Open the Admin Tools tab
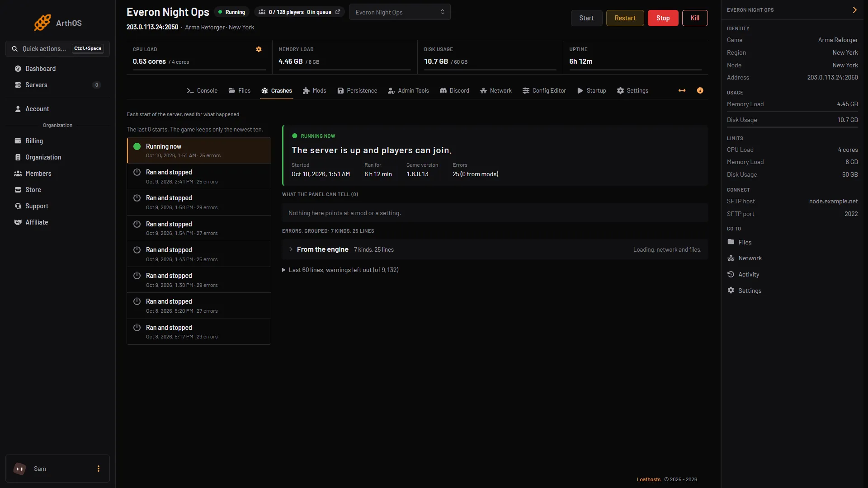 point(408,91)
